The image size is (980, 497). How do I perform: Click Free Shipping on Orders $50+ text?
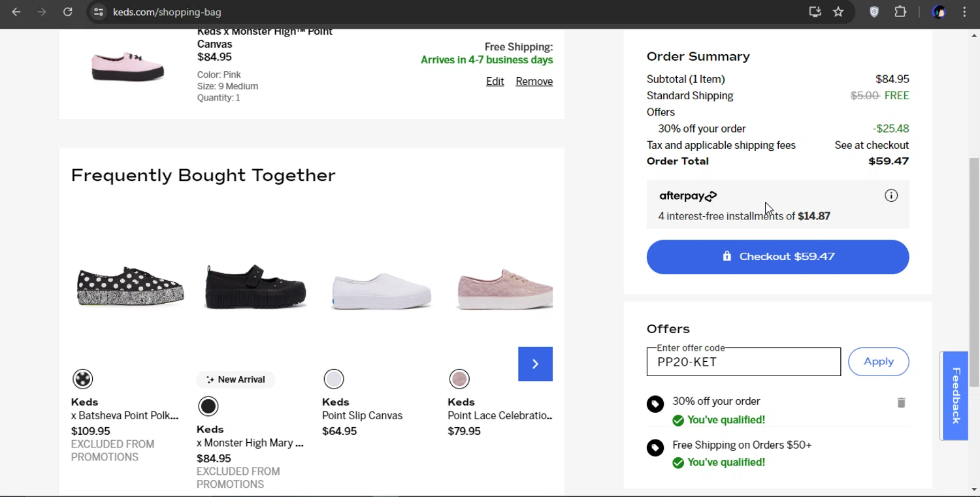pyautogui.click(x=742, y=445)
